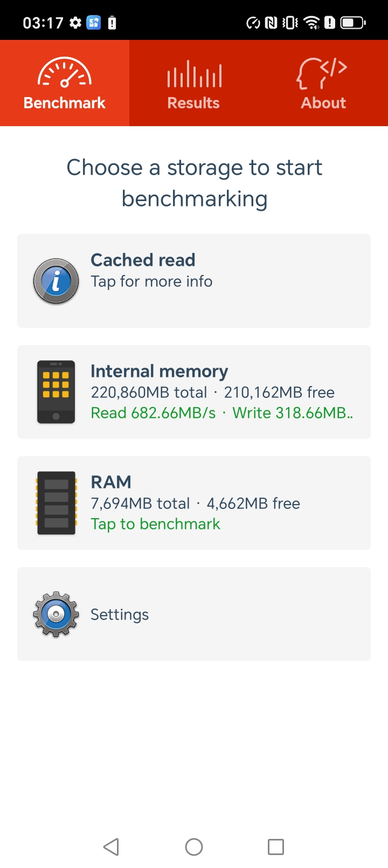388x868 pixels.
Task: Select the Benchmark tab label
Action: coord(65,103)
